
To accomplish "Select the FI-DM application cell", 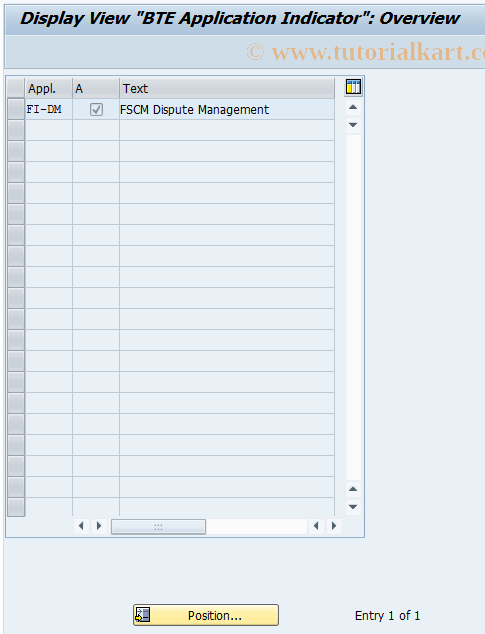I will pos(49,110).
